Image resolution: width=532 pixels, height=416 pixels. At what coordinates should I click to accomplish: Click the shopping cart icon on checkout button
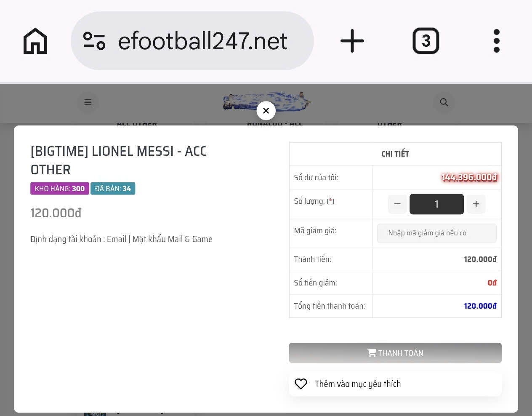(x=372, y=353)
